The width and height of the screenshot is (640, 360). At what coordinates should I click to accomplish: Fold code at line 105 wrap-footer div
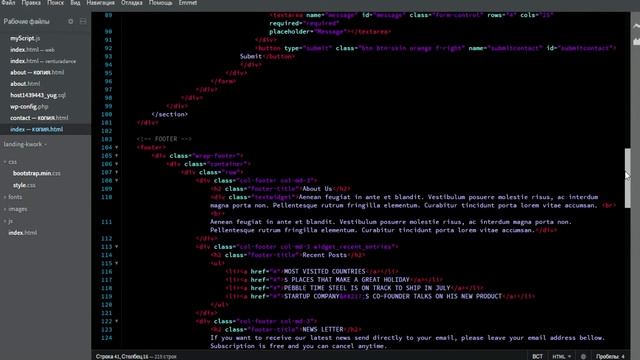116,156
